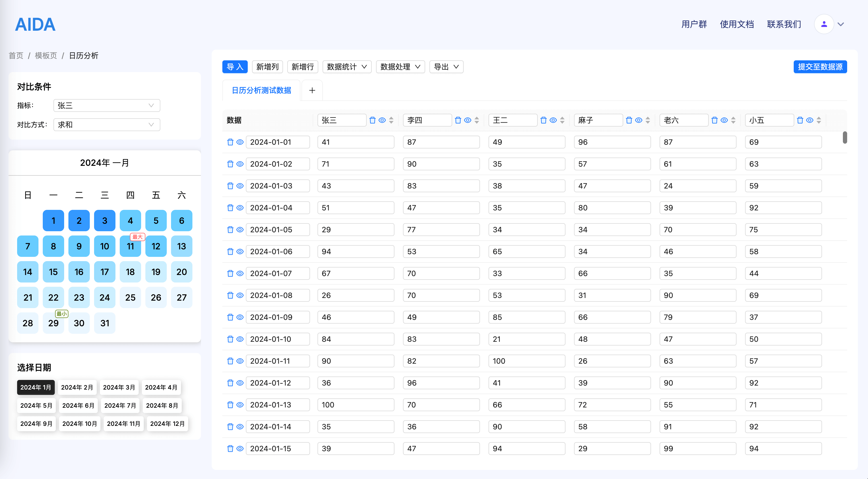Hide the 2024-01-06 row via eye icon
The width and height of the screenshot is (868, 479).
pos(240,252)
